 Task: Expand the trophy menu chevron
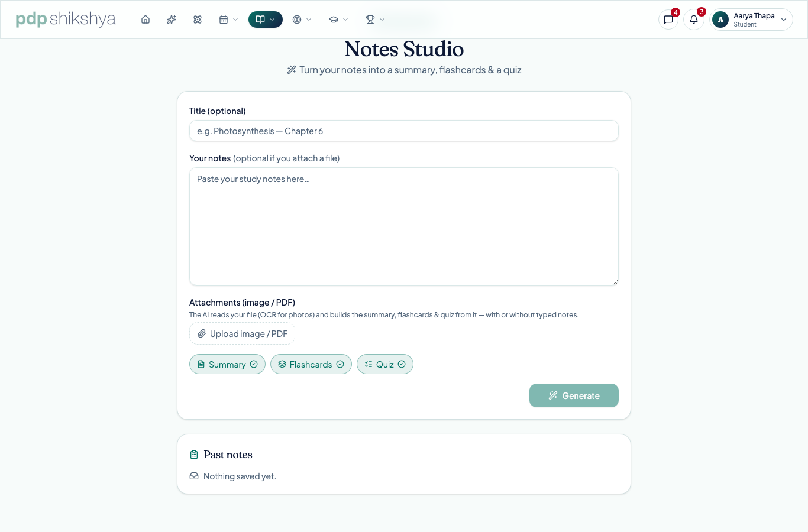coord(382,20)
